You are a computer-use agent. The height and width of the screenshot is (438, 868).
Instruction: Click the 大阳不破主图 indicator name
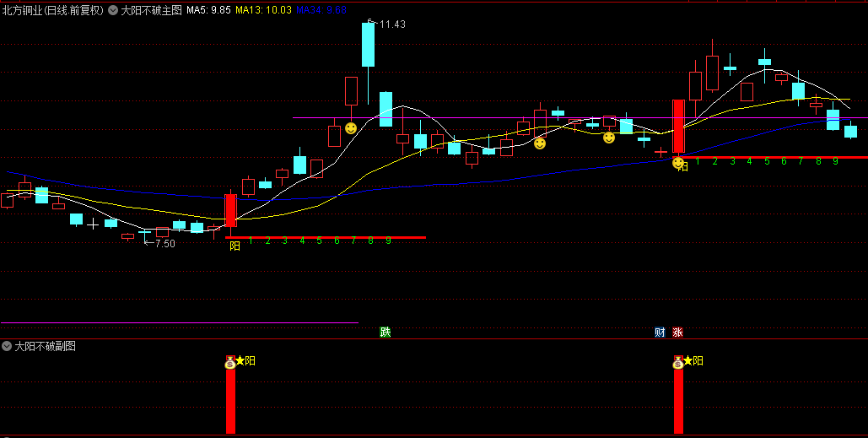coord(152,10)
